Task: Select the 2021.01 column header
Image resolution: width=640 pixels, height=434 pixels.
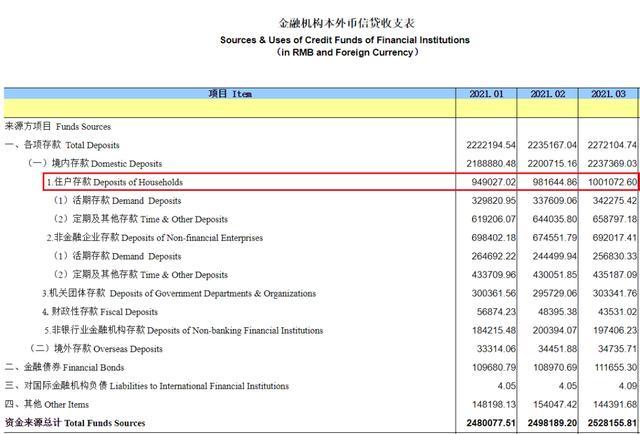Action: pyautogui.click(x=486, y=94)
